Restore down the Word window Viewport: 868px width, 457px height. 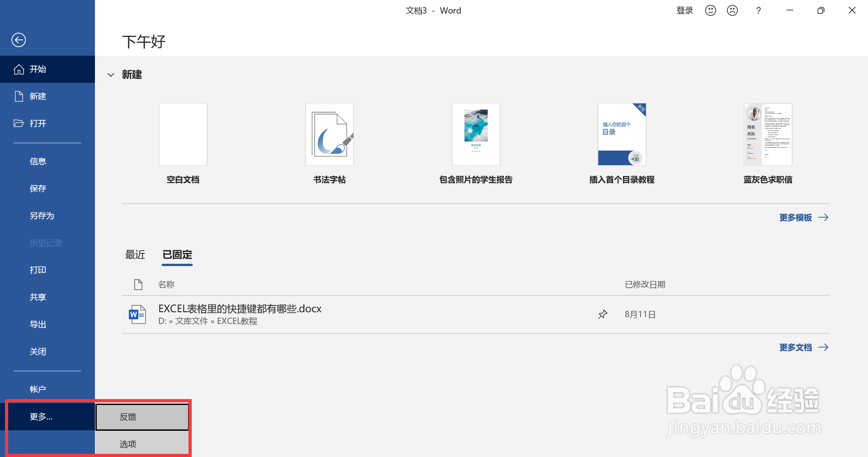point(821,10)
